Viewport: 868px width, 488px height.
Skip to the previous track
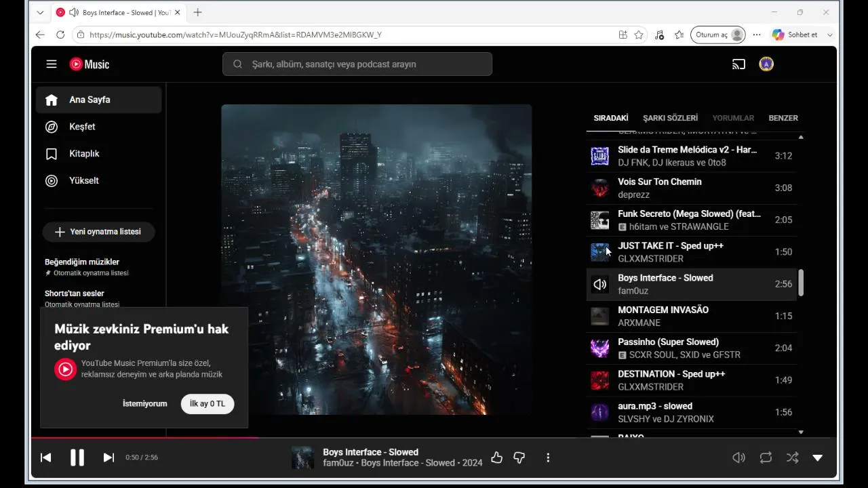[45, 457]
